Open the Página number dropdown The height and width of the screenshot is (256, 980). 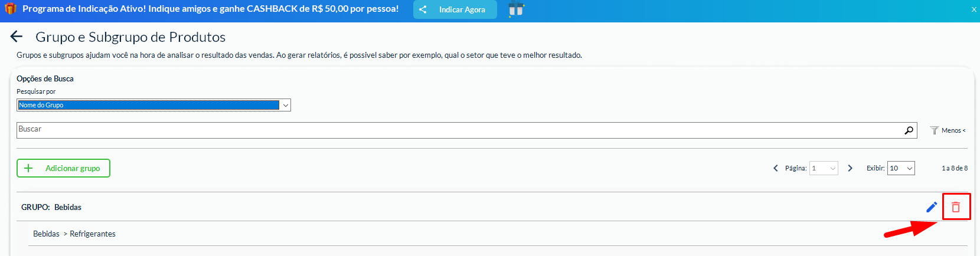click(824, 168)
